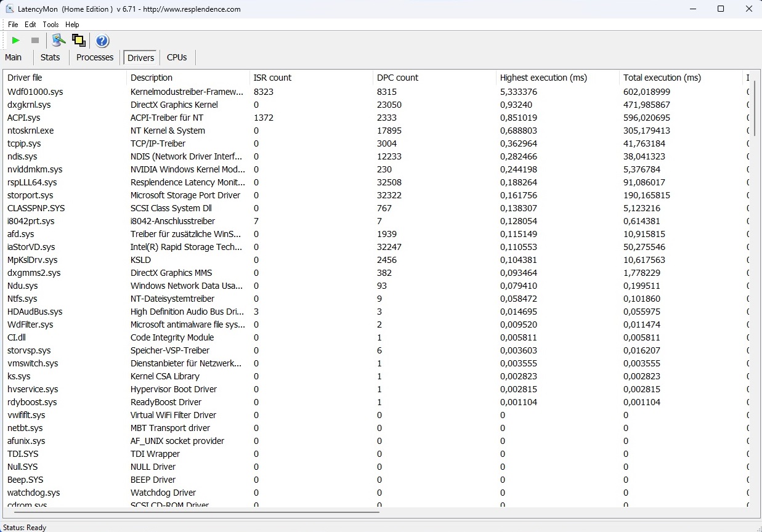Click the horizontal scrollbar at the bottom
762x532 pixels.
click(x=197, y=512)
